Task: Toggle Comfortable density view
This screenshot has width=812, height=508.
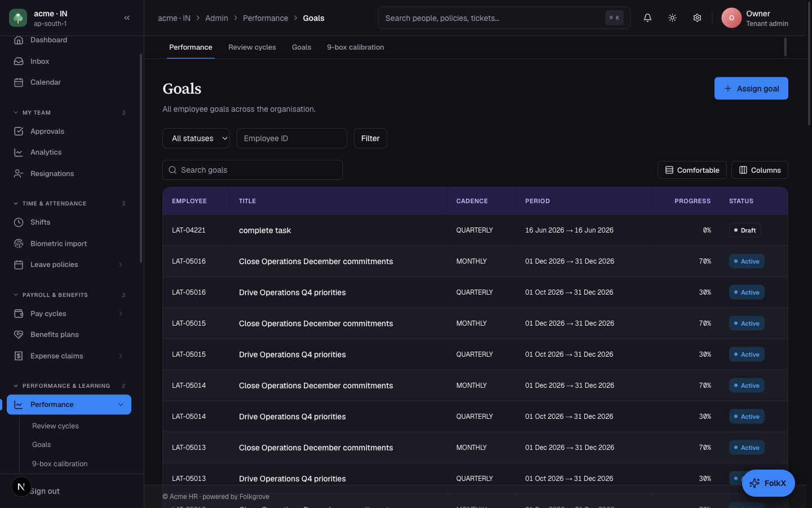Action: (692, 170)
